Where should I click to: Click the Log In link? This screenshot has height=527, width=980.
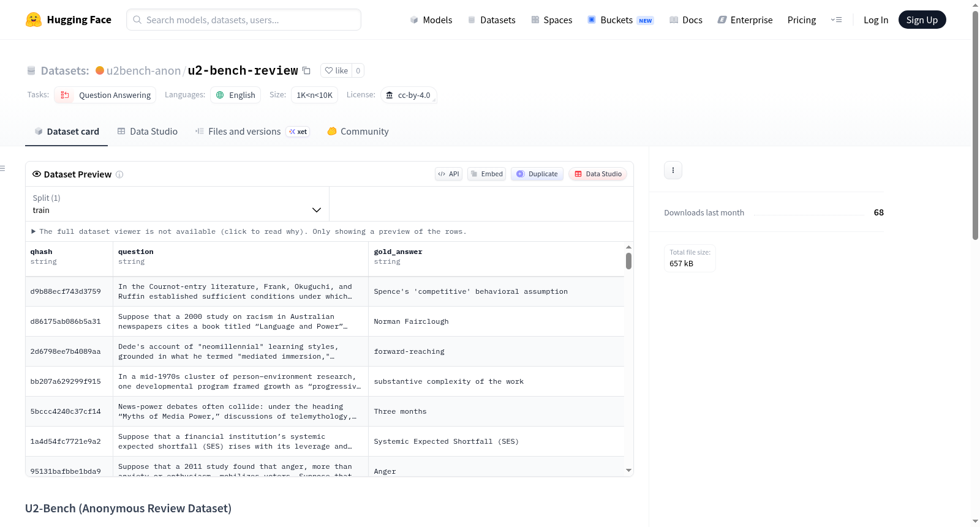pos(876,20)
